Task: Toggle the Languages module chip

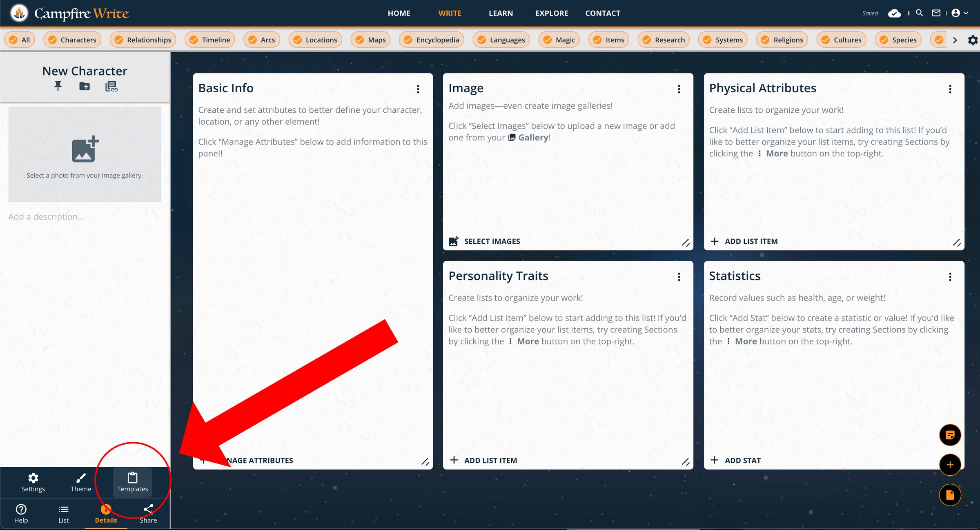Action: [501, 40]
